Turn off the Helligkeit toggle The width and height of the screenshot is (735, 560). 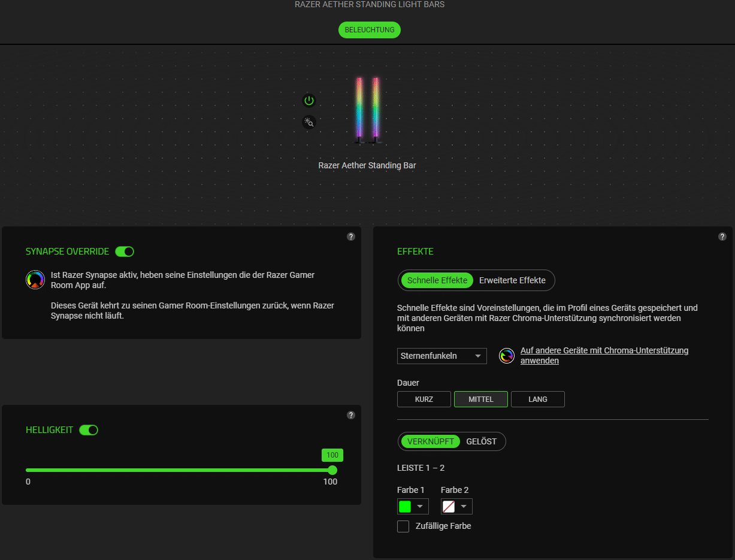[89, 430]
